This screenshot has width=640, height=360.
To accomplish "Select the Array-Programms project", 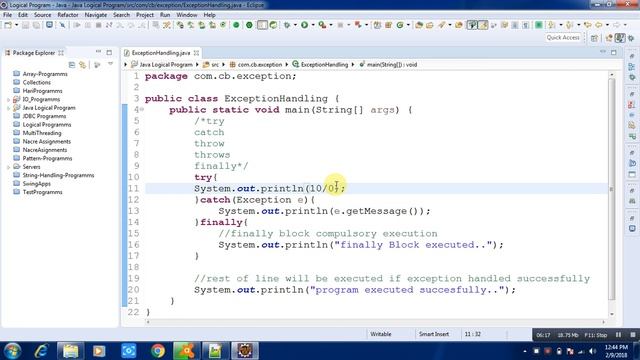I will (45, 74).
